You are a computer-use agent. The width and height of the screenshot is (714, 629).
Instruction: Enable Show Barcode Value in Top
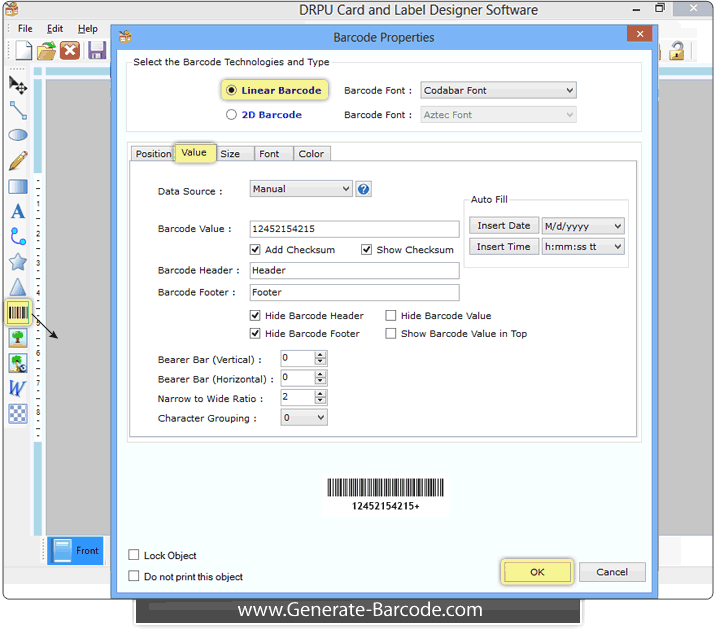pos(391,333)
